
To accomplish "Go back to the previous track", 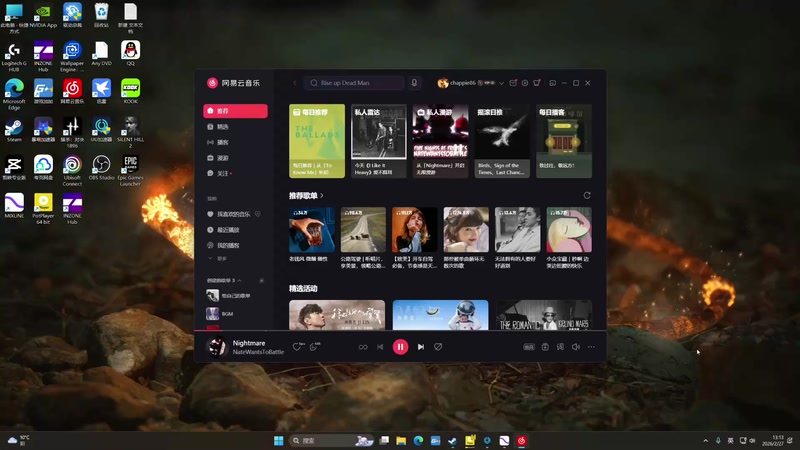I will tap(380, 347).
